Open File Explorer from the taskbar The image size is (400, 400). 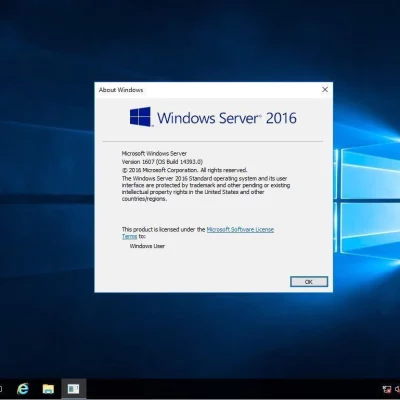48,389
